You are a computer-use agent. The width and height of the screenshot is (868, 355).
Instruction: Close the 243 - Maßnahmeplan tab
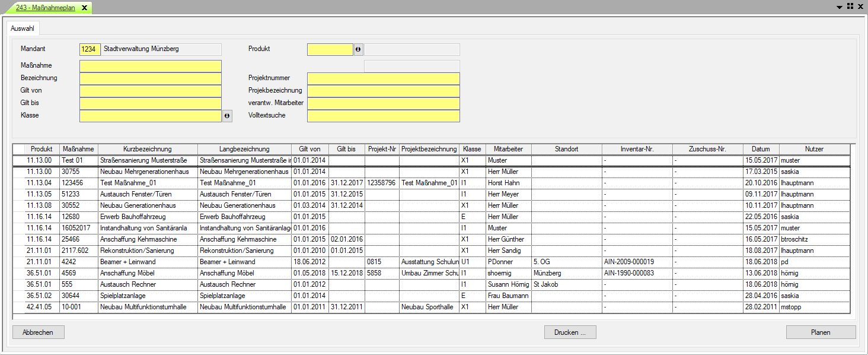84,8
